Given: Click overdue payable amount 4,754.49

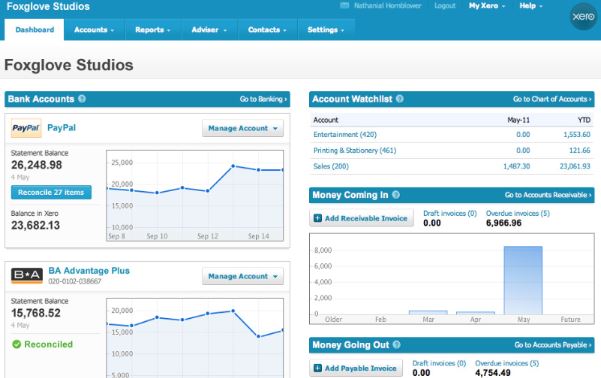Looking at the screenshot, I should point(493,373).
